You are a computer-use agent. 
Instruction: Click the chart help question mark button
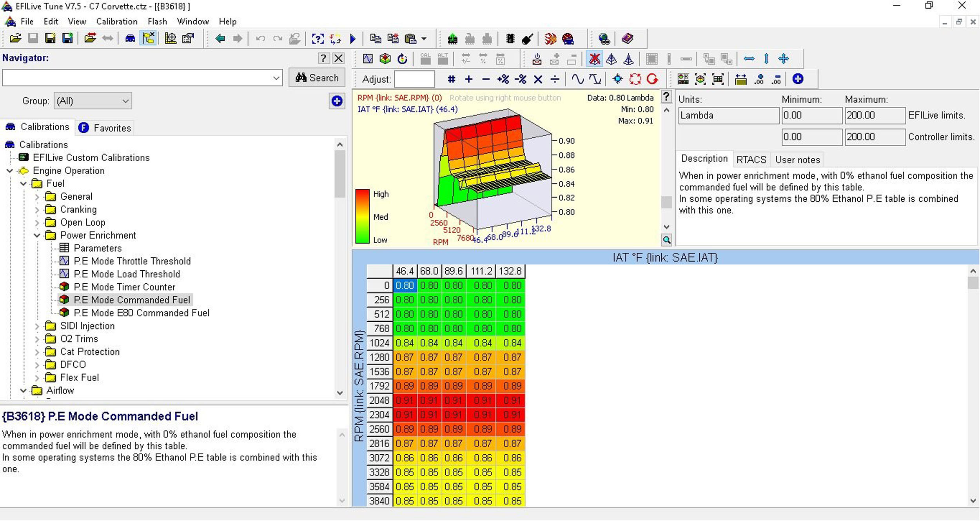click(666, 97)
